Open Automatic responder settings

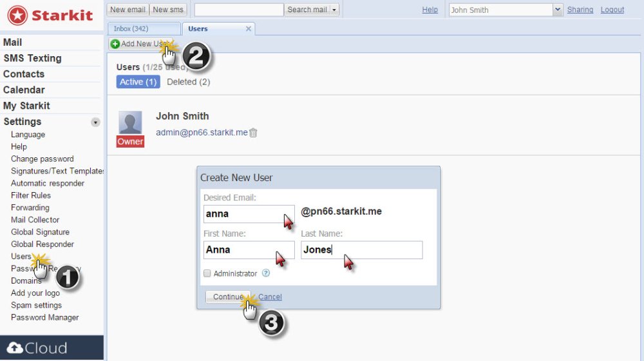point(48,183)
